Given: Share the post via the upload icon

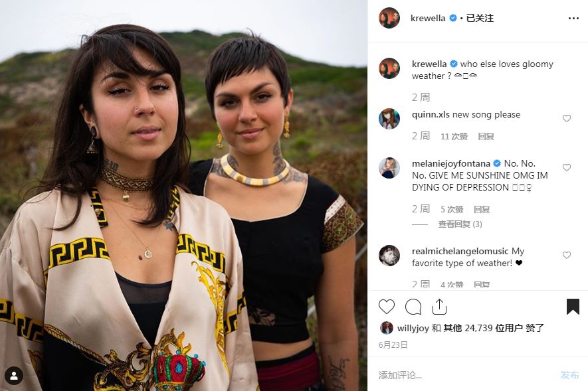Looking at the screenshot, I should point(439,307).
